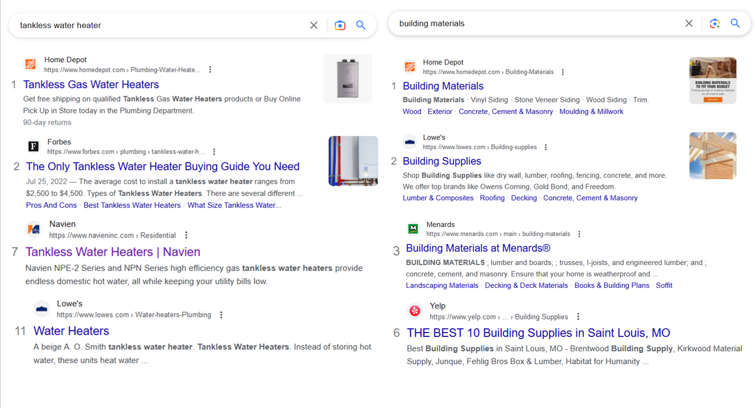Screen dimensions: 755x408
Task: Open more options for Home Depot Plumbing-Water-Heaters result
Action: 210,69
